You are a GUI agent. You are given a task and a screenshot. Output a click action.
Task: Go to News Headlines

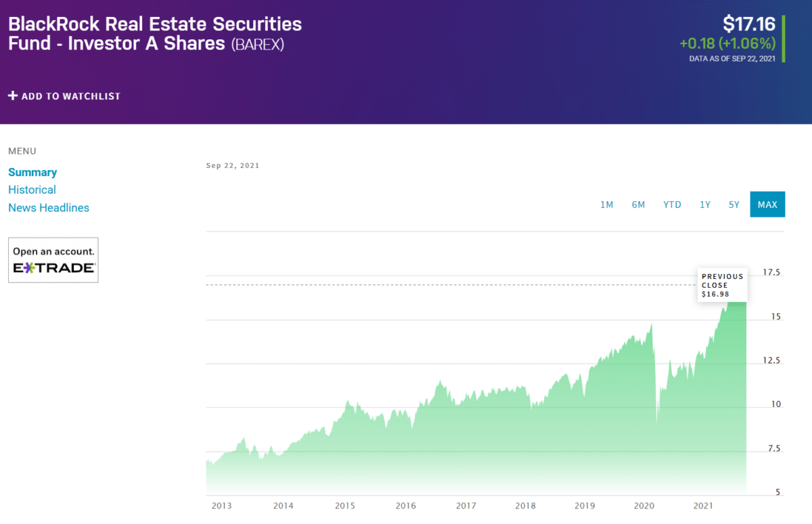pyautogui.click(x=49, y=208)
